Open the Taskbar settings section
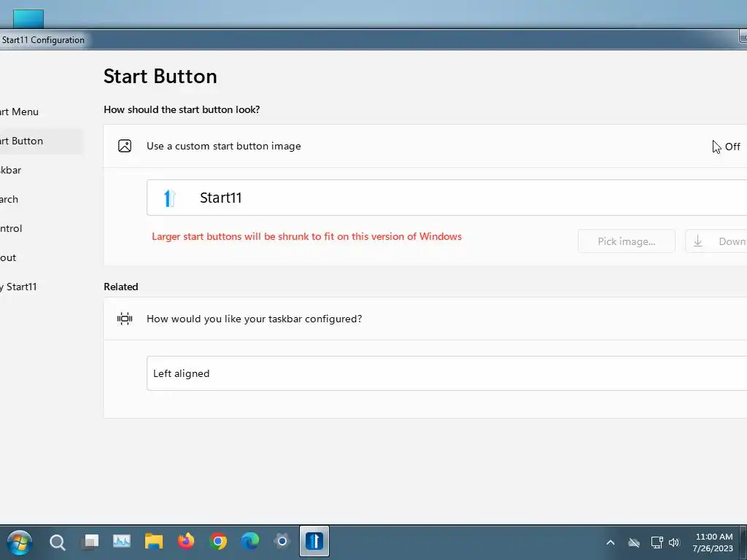747x560 pixels. pos(10,170)
